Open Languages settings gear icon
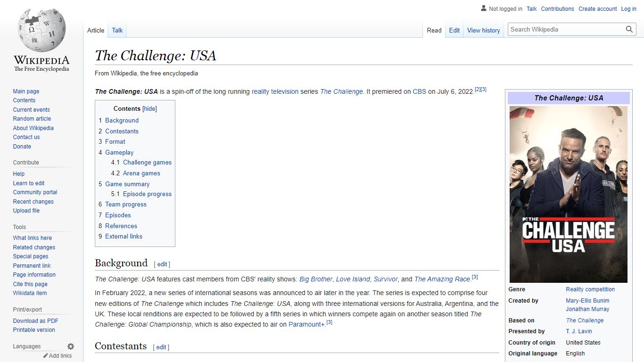Screen dimensions: 644x362 (71, 346)
